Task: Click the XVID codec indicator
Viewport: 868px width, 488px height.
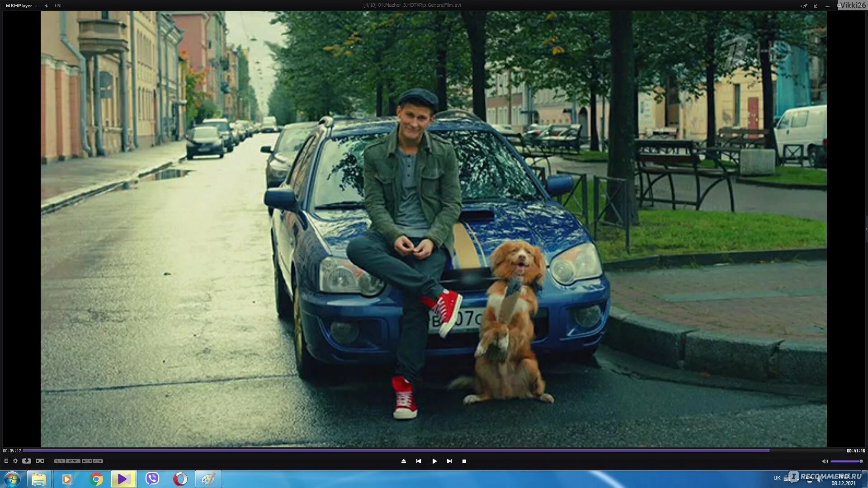Action: coord(73,461)
